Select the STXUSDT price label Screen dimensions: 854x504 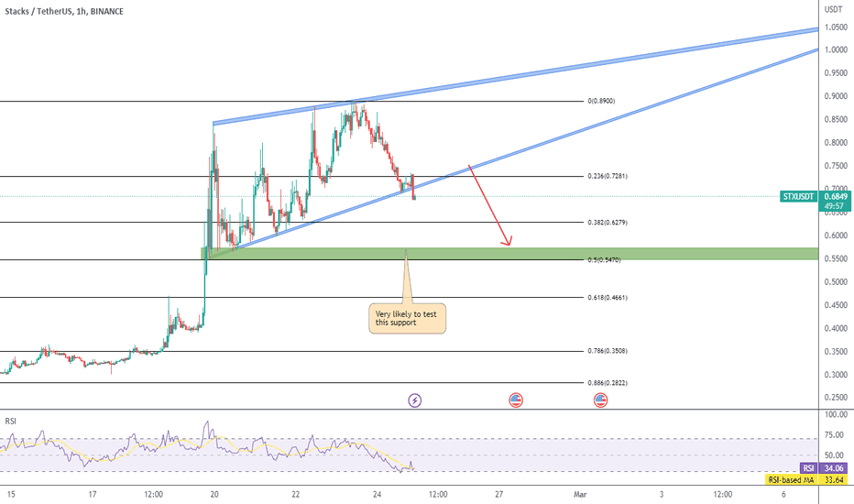[798, 196]
